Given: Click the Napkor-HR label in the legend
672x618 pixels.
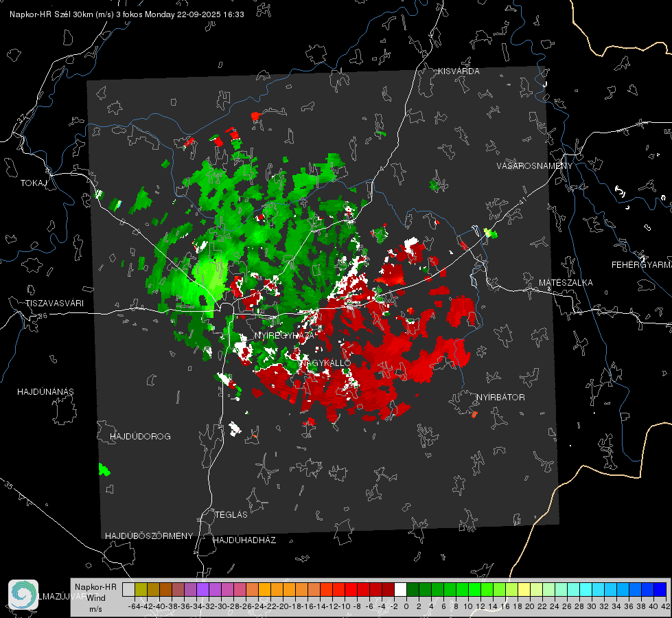Looking at the screenshot, I should tap(95, 587).
